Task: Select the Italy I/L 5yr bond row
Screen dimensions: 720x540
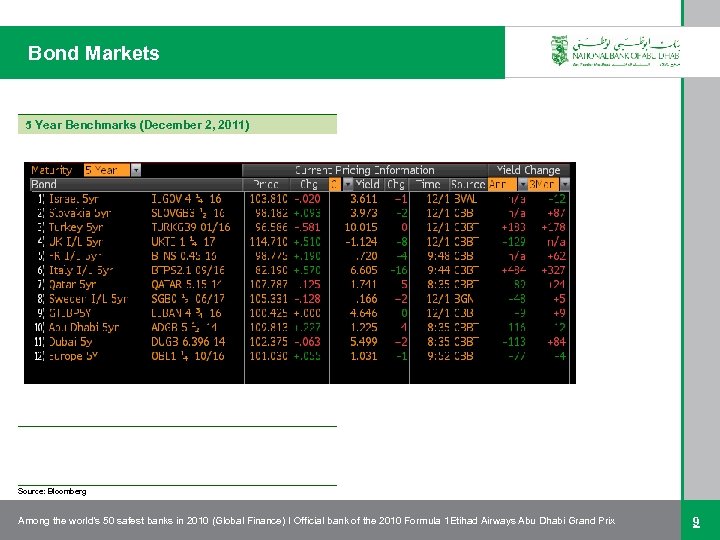Action: pyautogui.click(x=301, y=270)
